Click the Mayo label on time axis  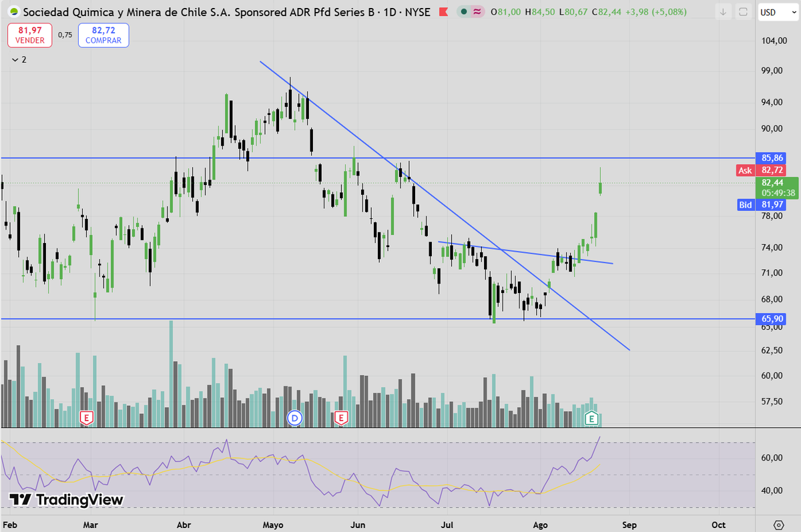point(274,524)
